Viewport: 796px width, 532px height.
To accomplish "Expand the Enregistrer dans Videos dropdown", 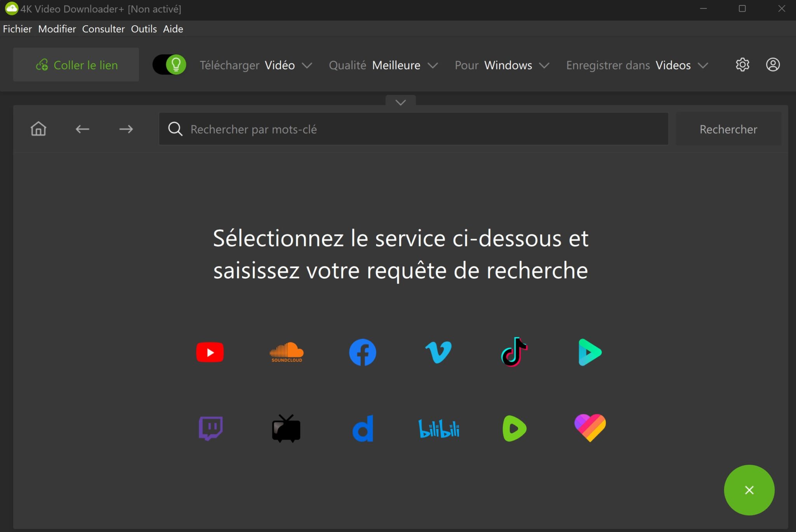I will 637,65.
